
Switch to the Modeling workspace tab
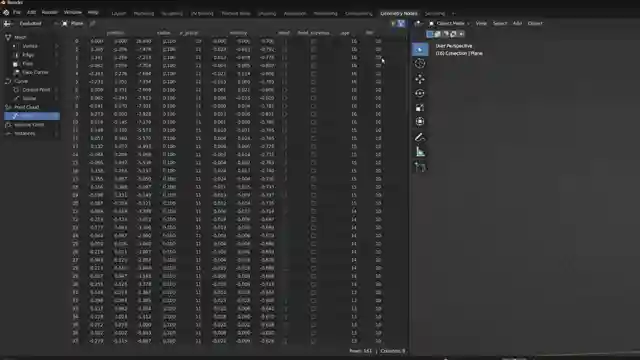click(x=144, y=13)
